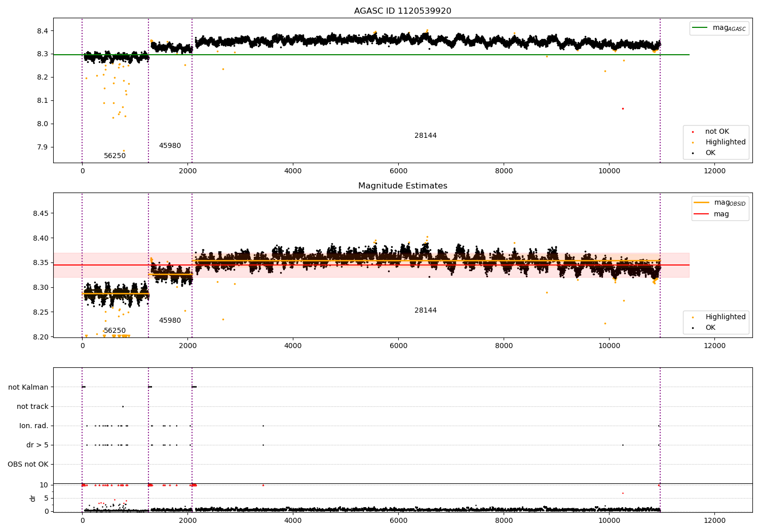The width and height of the screenshot is (760, 532).
Task: Click the 45980 label in the top plot
Action: tap(170, 146)
